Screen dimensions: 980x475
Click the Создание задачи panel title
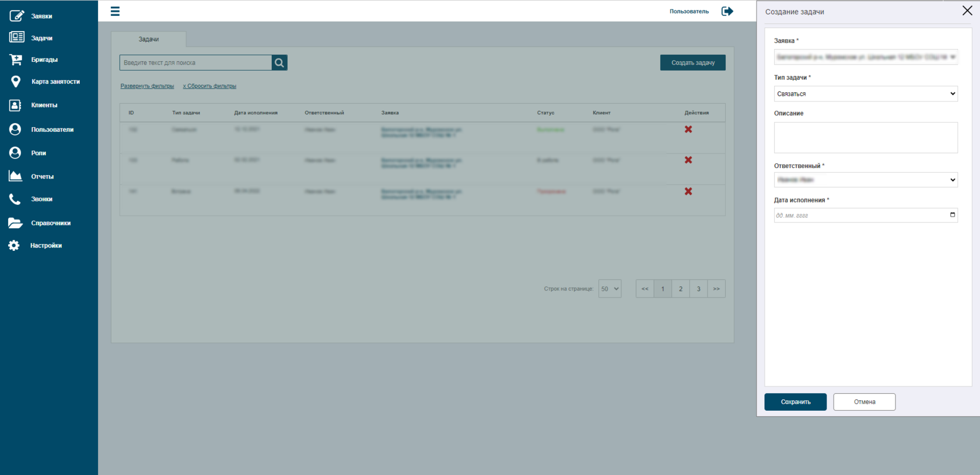[794, 12]
